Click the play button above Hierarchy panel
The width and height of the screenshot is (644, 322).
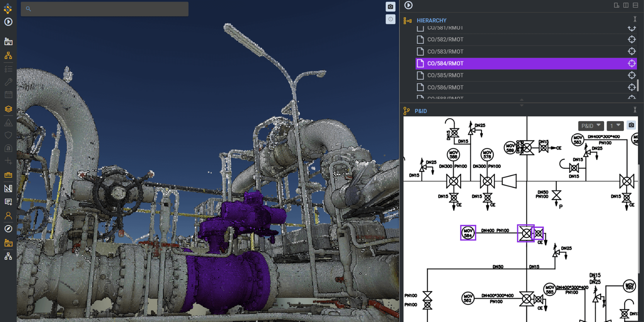point(408,5)
